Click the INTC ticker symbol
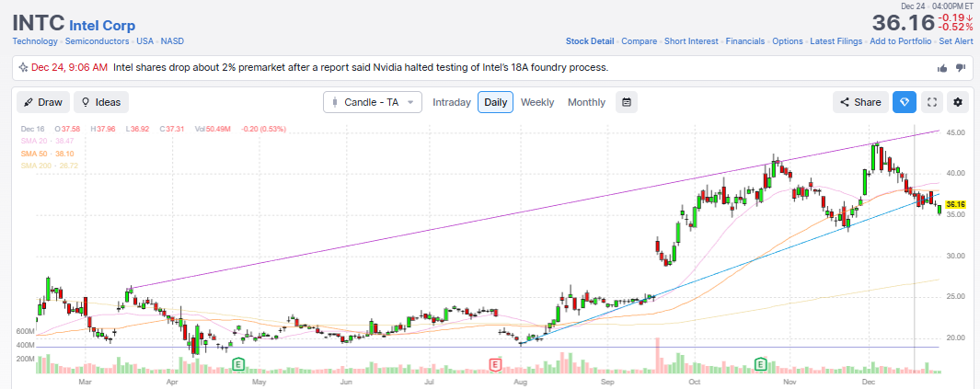 [38, 23]
